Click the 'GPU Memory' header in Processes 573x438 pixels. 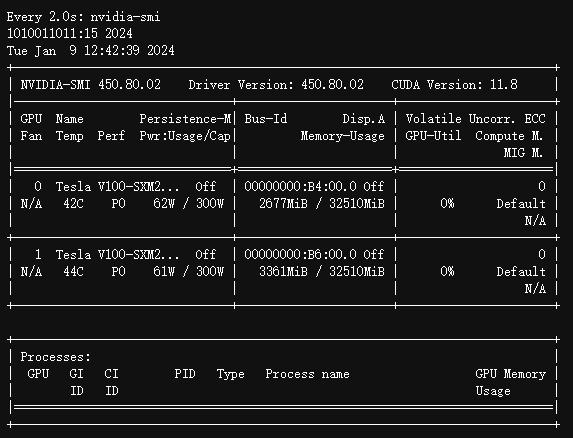coord(511,374)
